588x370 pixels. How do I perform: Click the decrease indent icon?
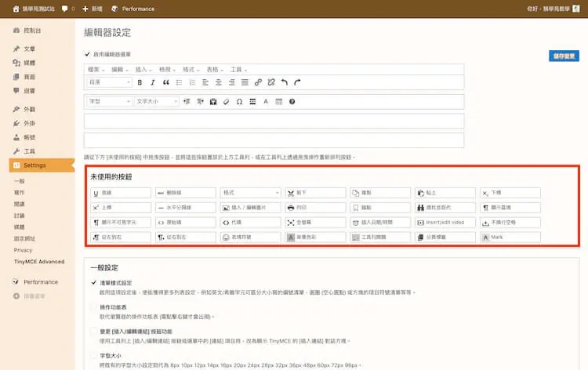pos(187,102)
